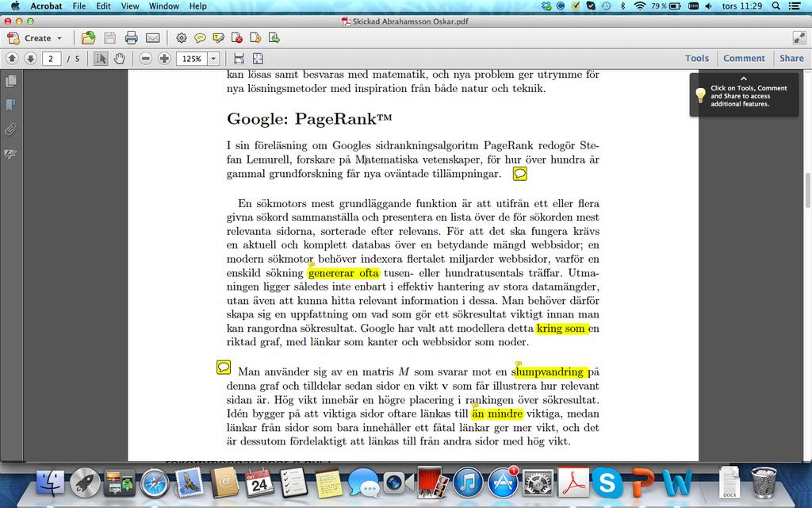Click the Open file folder icon
This screenshot has width=812, height=508.
(x=89, y=38)
